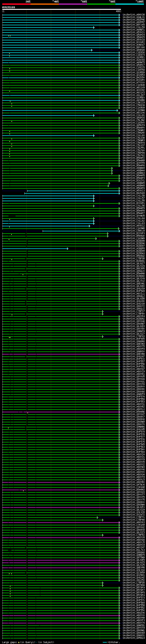Screen dimensions: 146x644
Task: Click the cyan ~100% legend segment
Action: click(130, 4)
